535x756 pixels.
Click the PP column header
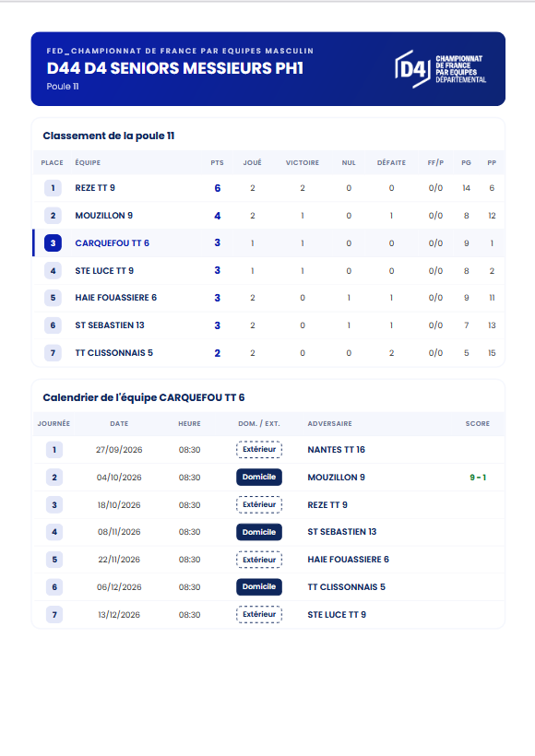coord(492,163)
